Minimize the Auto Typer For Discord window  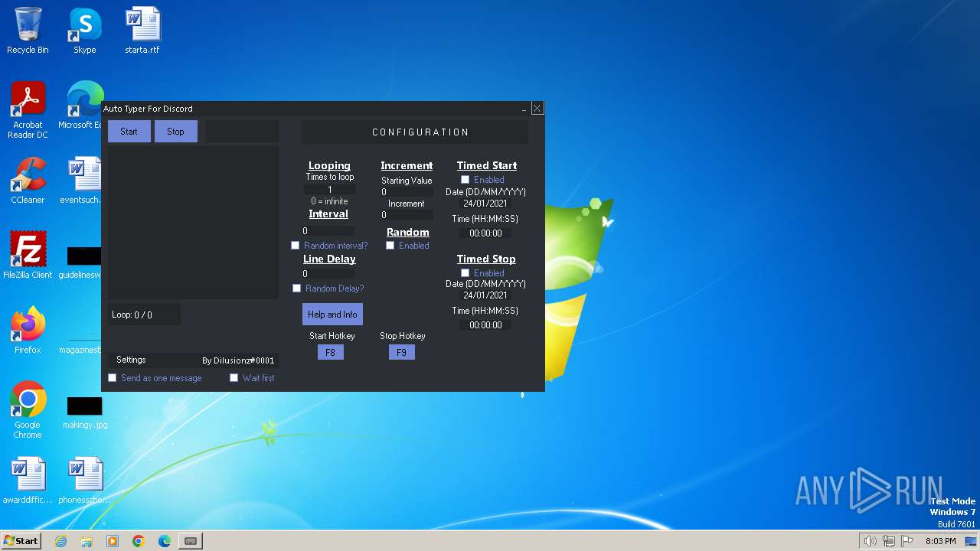tap(524, 109)
